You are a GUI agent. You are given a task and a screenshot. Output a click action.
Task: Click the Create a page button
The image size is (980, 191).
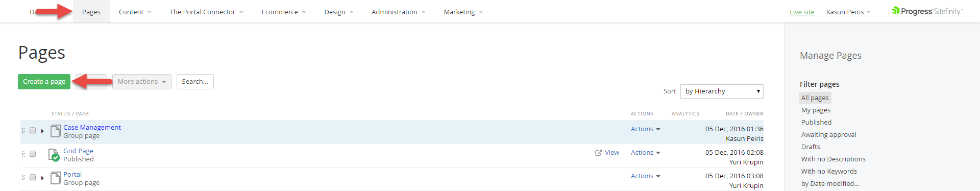(x=44, y=82)
